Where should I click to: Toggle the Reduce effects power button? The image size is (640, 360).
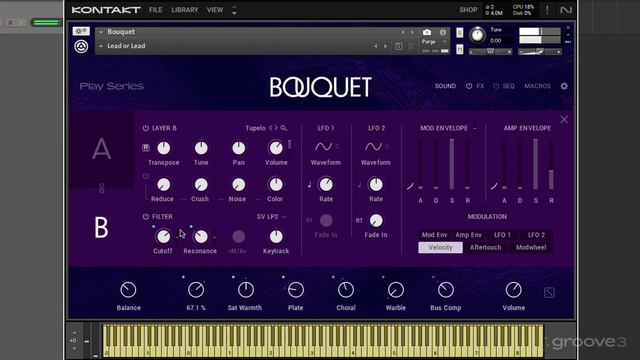pos(146,176)
